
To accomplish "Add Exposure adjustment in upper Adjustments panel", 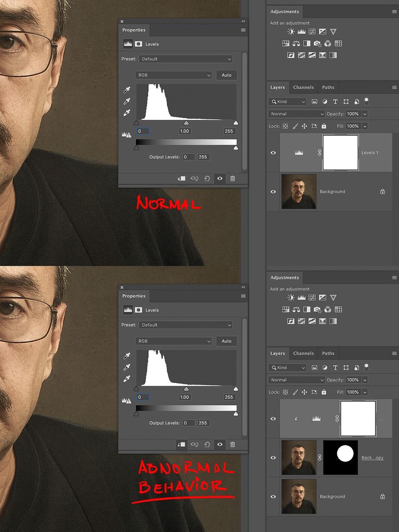I will tap(322, 31).
